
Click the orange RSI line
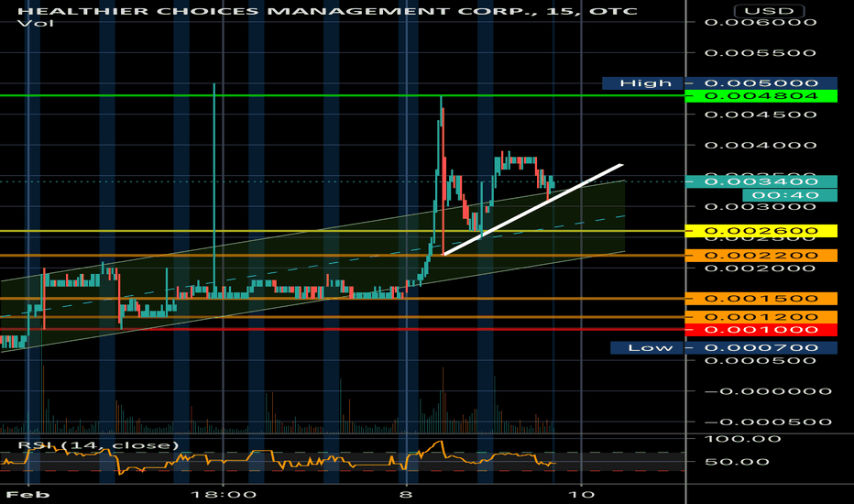click(x=278, y=459)
